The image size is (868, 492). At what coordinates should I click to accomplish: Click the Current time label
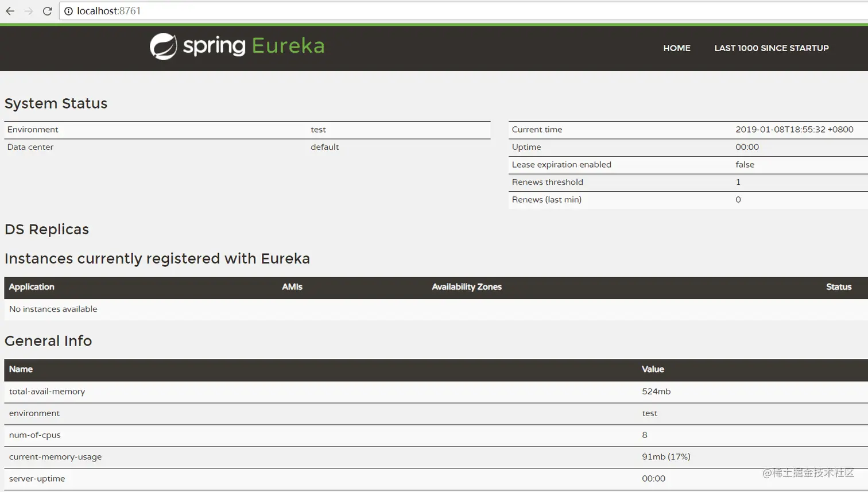coord(537,130)
